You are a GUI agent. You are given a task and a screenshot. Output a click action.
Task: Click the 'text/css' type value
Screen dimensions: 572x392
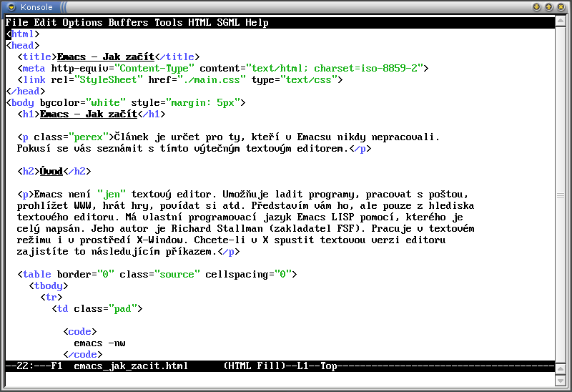click(x=308, y=79)
